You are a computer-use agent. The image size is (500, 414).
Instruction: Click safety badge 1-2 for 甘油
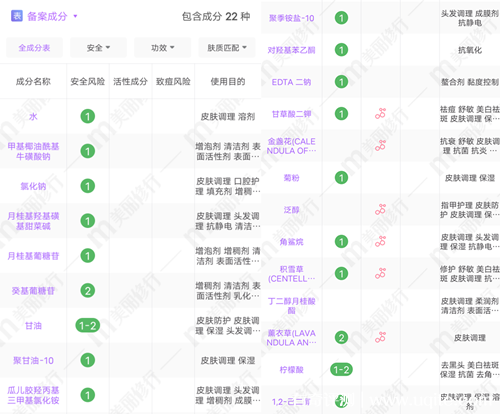pyautogui.click(x=88, y=325)
